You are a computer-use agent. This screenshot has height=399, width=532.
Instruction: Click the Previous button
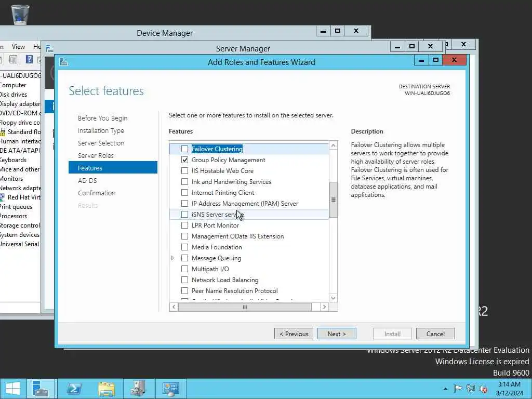tap(294, 334)
